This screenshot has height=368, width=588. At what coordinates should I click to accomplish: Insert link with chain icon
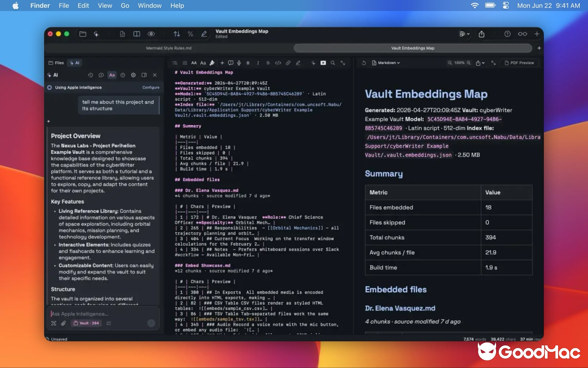[288, 63]
